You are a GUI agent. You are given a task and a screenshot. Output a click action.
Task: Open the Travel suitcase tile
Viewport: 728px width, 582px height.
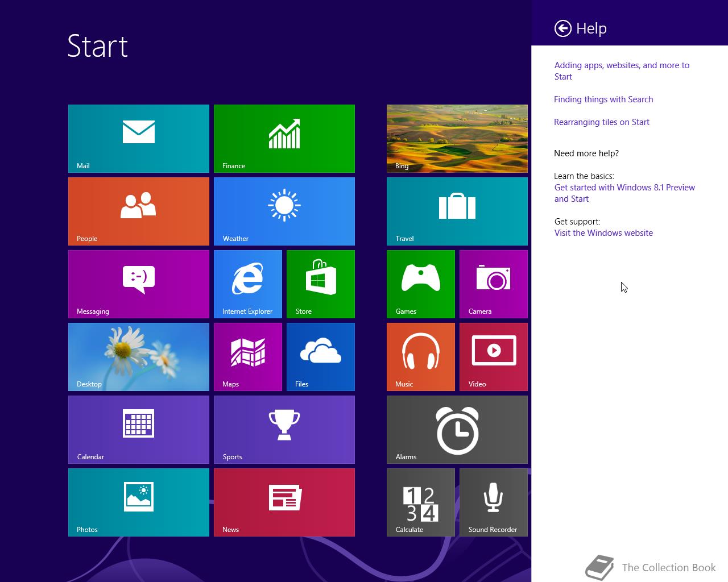[x=457, y=211]
